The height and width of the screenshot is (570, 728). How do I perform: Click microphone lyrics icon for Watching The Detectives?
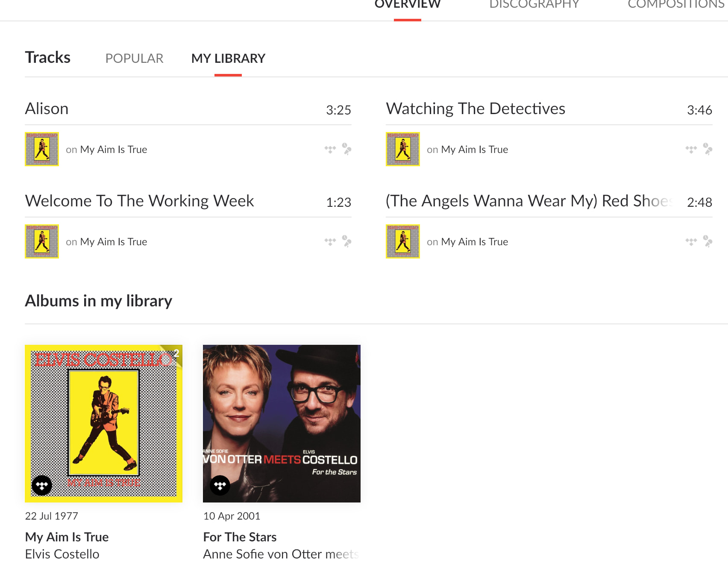tap(708, 149)
